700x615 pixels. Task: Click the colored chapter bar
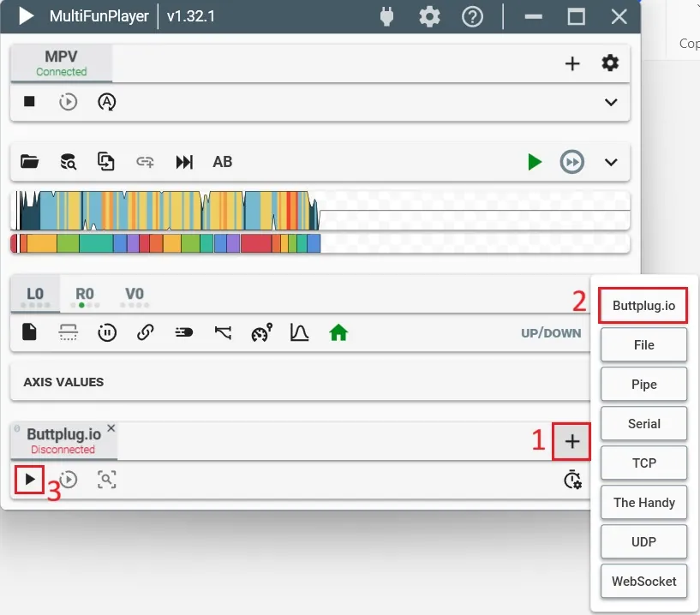[320, 243]
